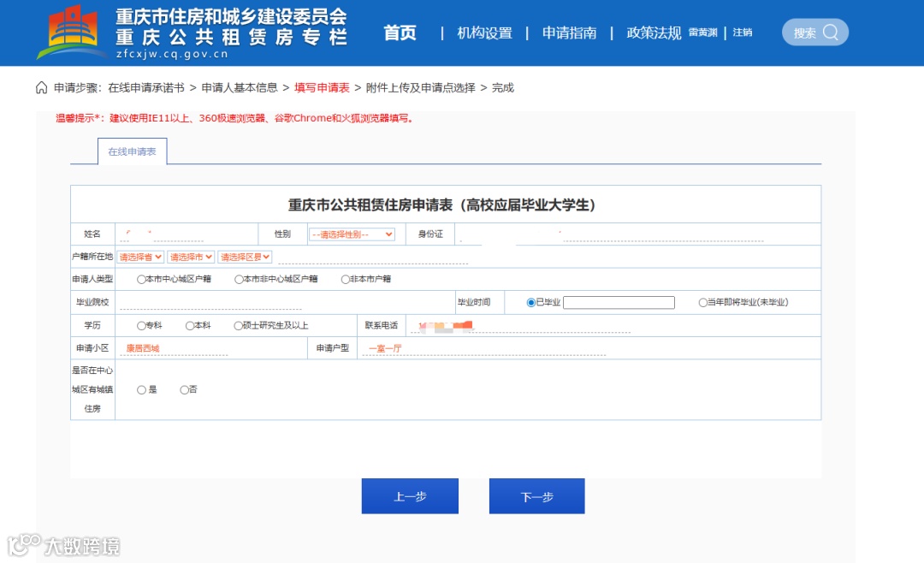Click the address field after the 区县 dropdown
The width and height of the screenshot is (924, 563).
373,257
